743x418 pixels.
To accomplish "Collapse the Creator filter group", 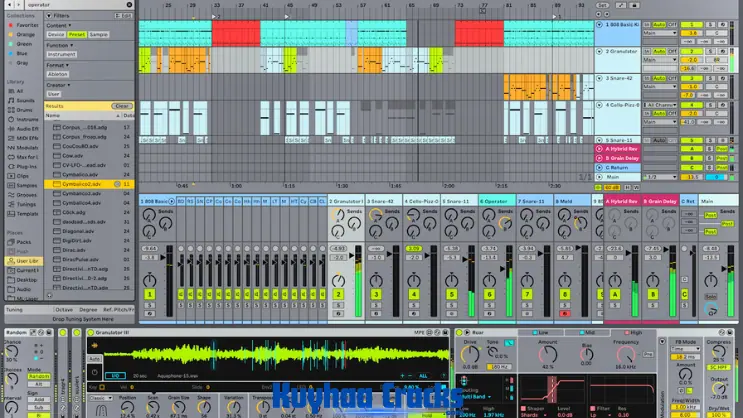I will pyautogui.click(x=58, y=85).
